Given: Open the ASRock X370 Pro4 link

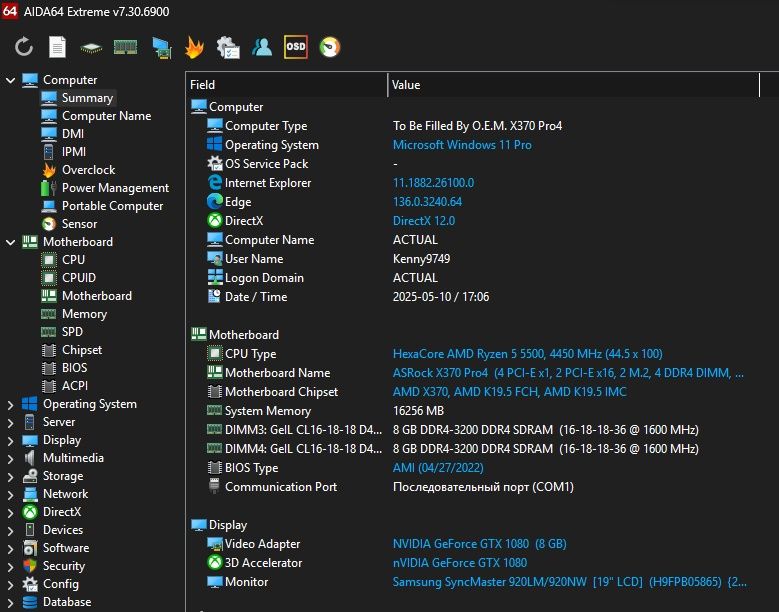Looking at the screenshot, I should [568, 373].
